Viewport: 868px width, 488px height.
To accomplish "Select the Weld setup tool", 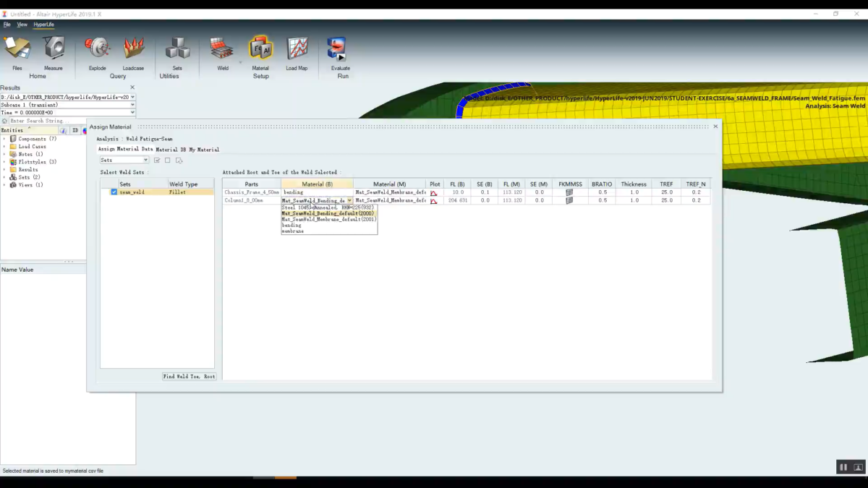I will [x=223, y=53].
